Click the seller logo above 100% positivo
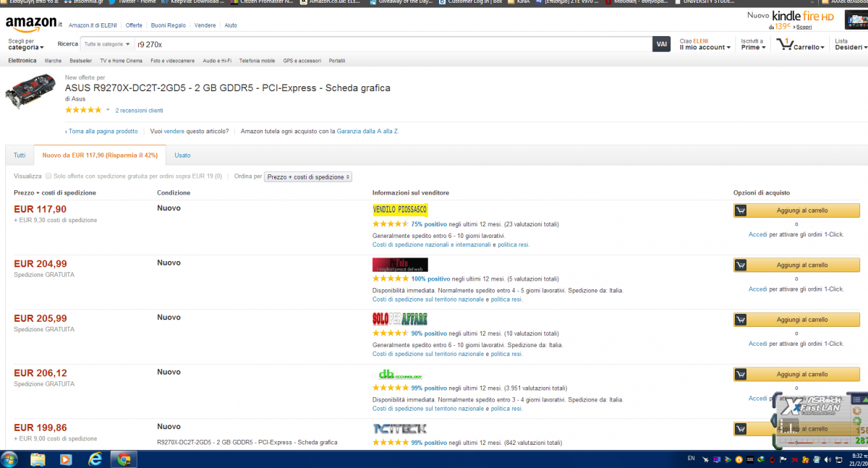 [x=400, y=265]
